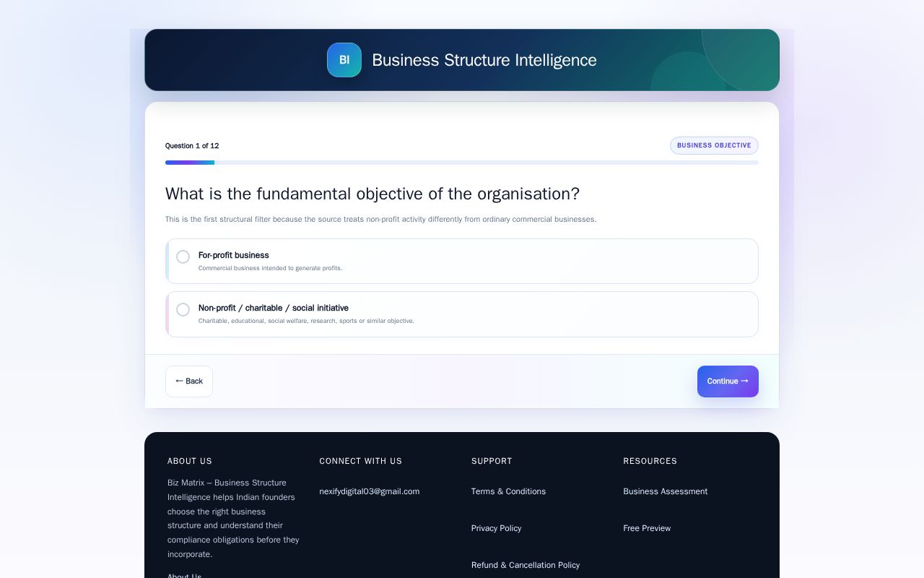
Task: Click the fundamental objective question heading
Action: click(372, 194)
